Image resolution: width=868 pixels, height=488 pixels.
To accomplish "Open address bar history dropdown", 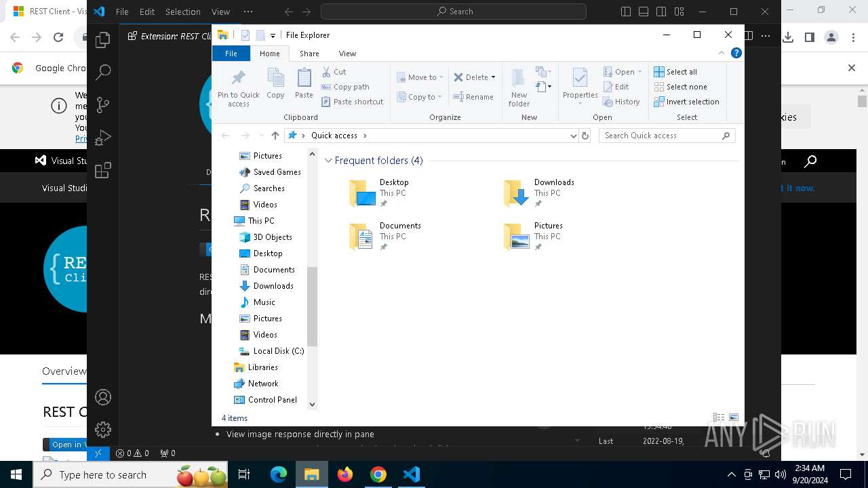I will tap(574, 136).
